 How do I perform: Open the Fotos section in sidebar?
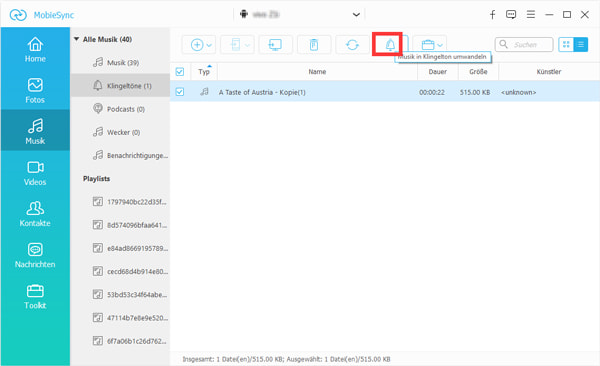tap(35, 91)
